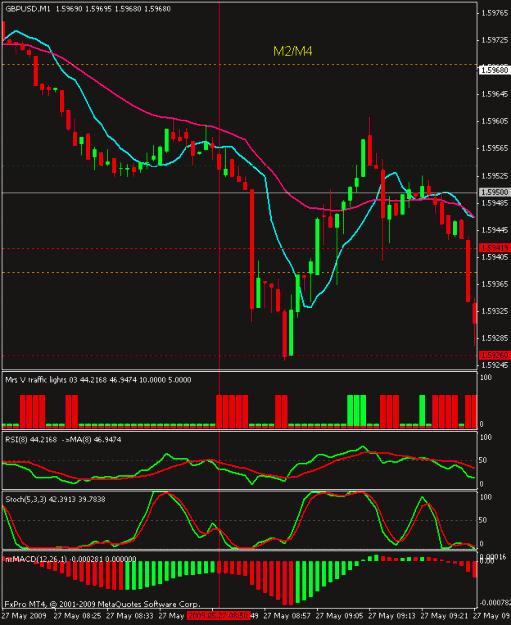The height and width of the screenshot is (625, 511).
Task: Click the red 1.59260 price level tag
Action: 495,355
